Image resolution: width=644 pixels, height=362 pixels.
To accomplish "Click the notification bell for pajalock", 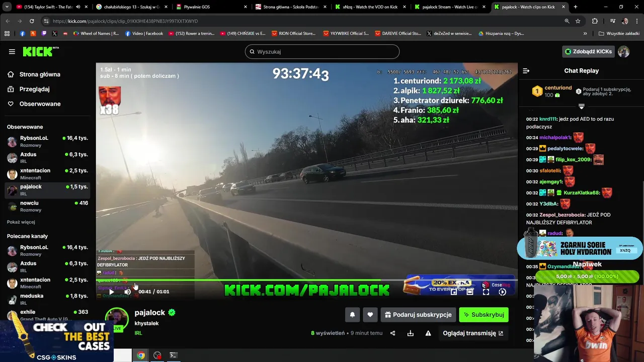I will (352, 315).
